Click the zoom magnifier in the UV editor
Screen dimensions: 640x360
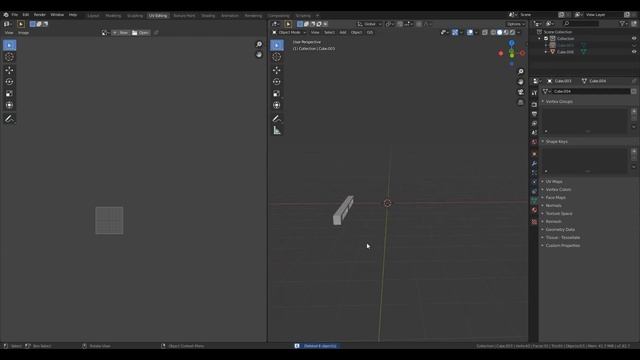[259, 44]
